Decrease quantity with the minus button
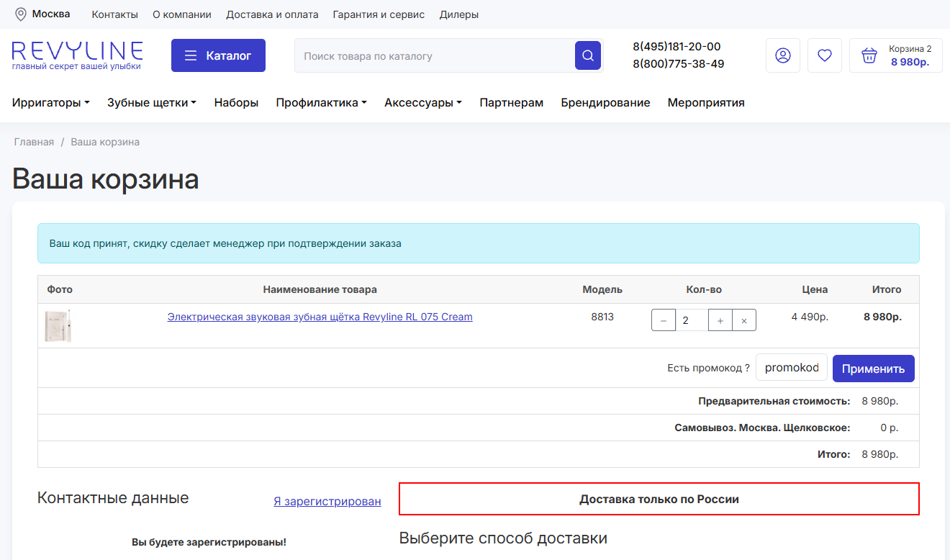Viewport: 950px width, 560px height. click(x=663, y=320)
